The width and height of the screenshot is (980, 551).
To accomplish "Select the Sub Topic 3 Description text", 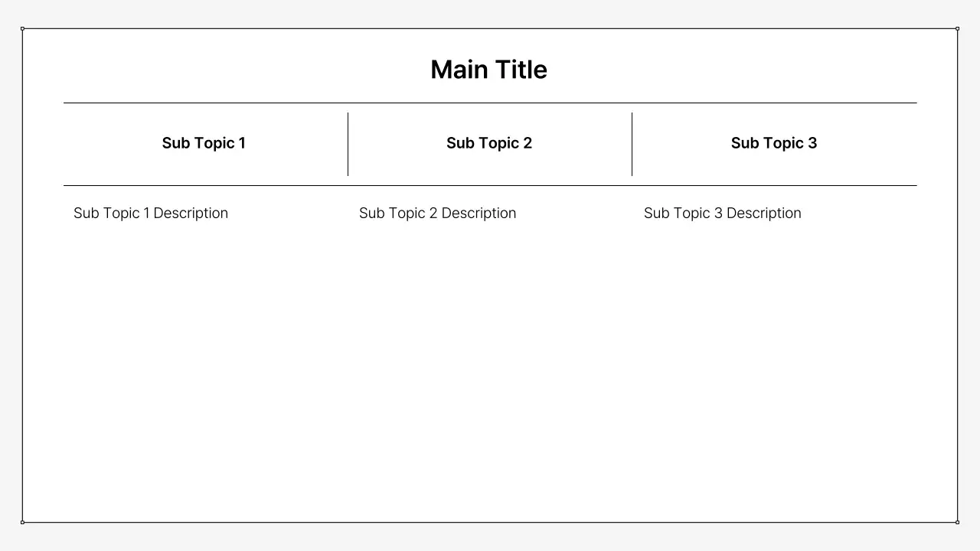I will (x=722, y=213).
